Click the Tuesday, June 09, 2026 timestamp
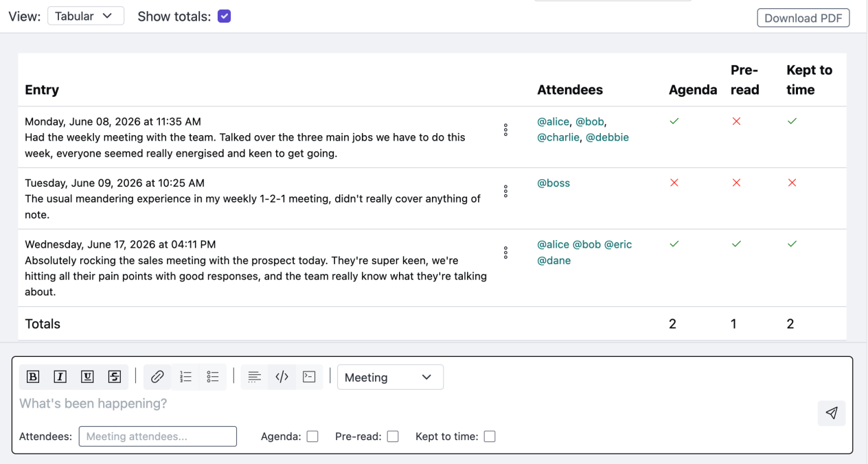The height and width of the screenshot is (464, 868). [115, 183]
